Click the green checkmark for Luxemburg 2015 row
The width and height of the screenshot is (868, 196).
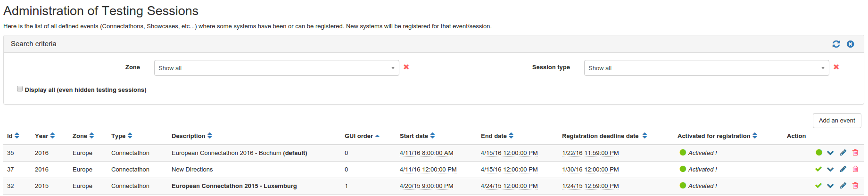(818, 186)
